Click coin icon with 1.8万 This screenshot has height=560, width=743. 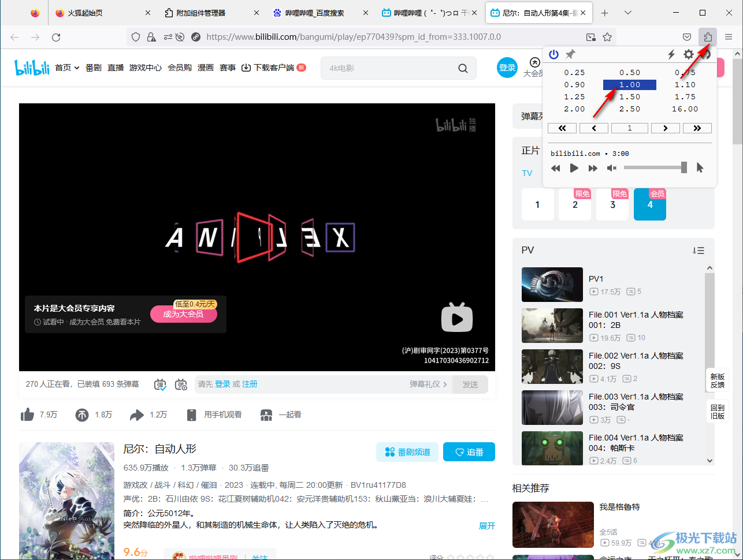[x=82, y=415]
